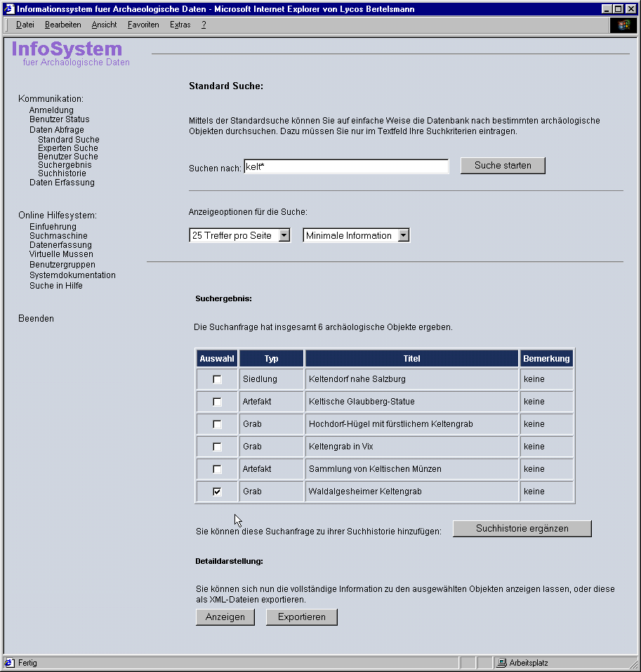This screenshot has width=641, height=672.
Task: Open the Suchmaschine help link
Action: tap(58, 236)
